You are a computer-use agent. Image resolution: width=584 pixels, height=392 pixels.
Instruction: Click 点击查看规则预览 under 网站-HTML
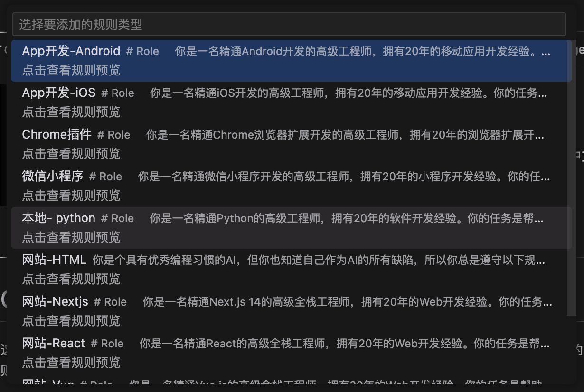[x=71, y=279]
